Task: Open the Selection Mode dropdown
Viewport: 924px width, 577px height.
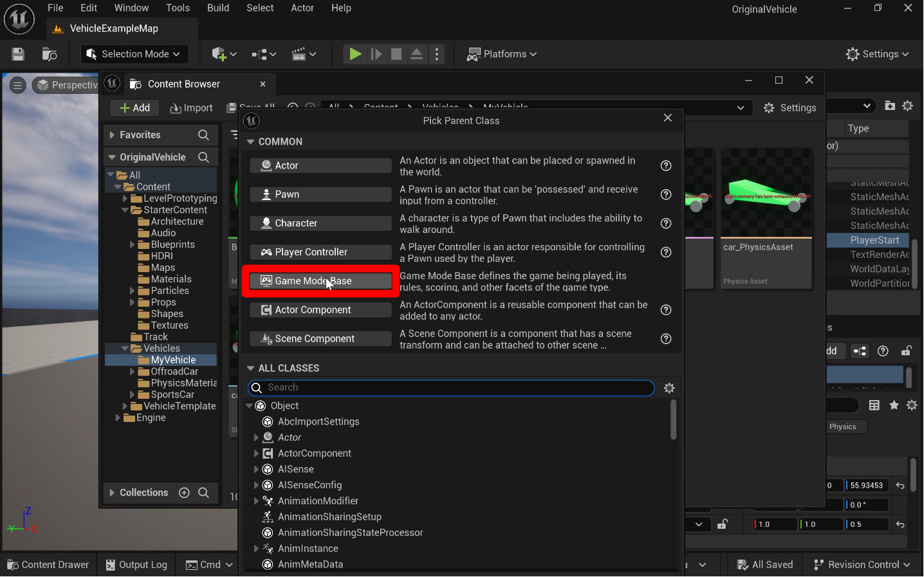Action: coord(134,54)
